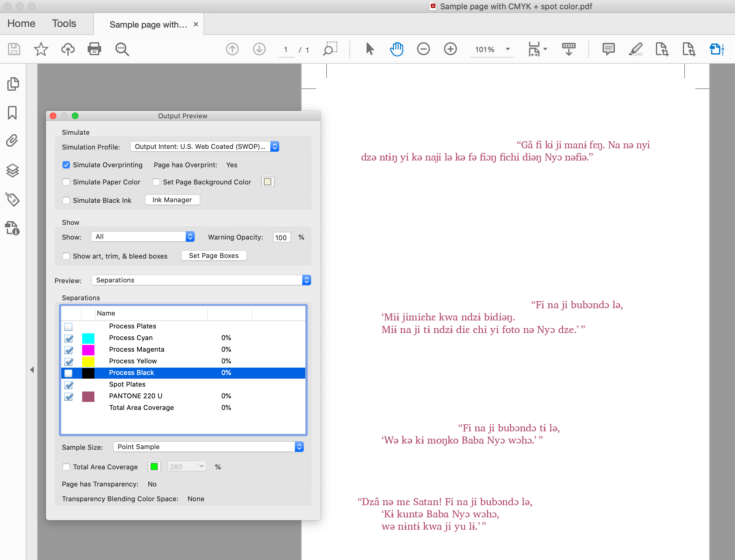
Task: Select the Hand tool
Action: click(396, 49)
